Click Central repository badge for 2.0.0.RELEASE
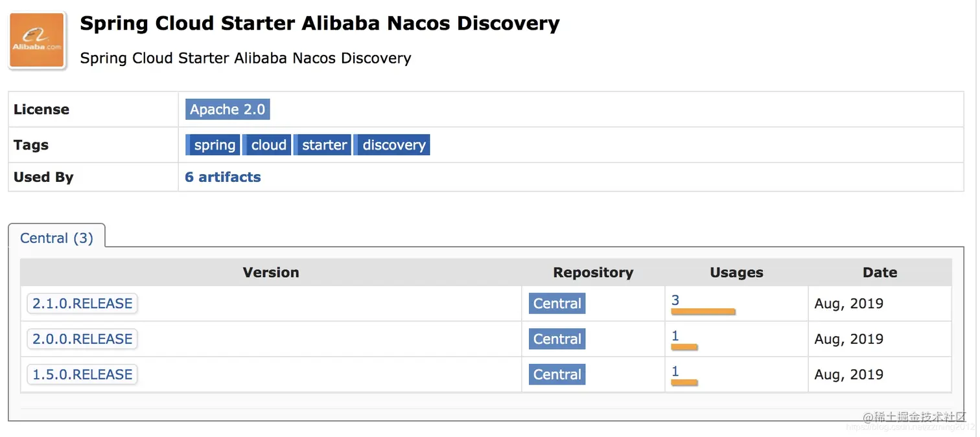 coord(557,339)
